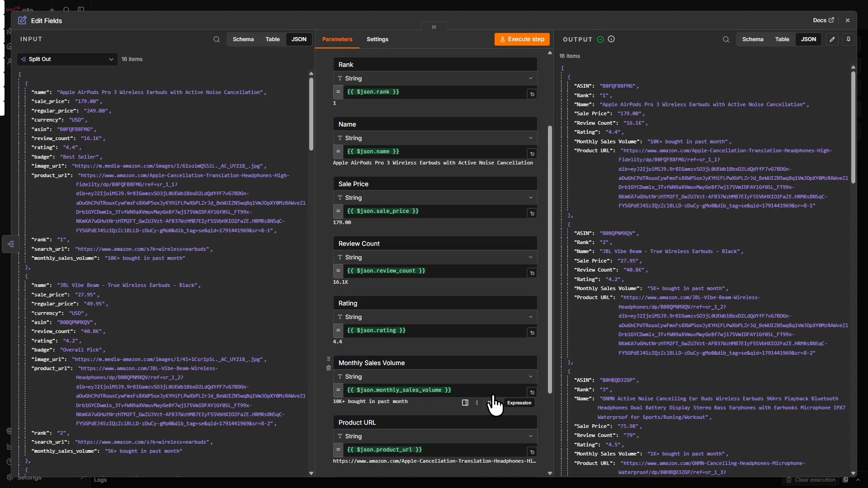Grab the Monthly Sales Volume drag handle
The height and width of the screenshot is (488, 868).
329,359
